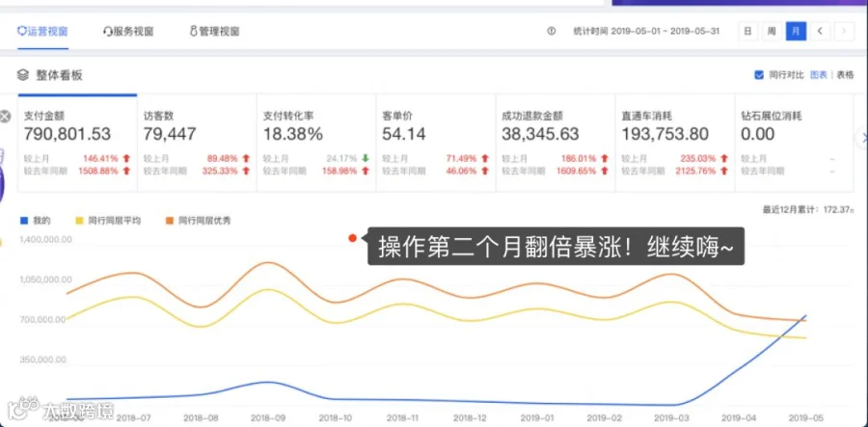The image size is (868, 427).
Task: Toggle the 同行对比 checkbox
Action: click(x=759, y=74)
